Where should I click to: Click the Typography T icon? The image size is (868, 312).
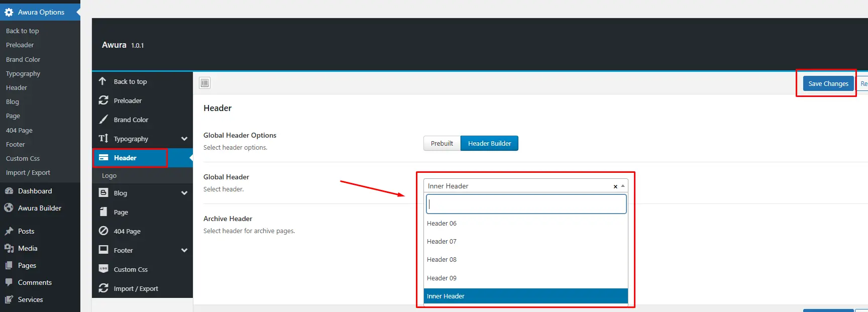click(x=103, y=138)
